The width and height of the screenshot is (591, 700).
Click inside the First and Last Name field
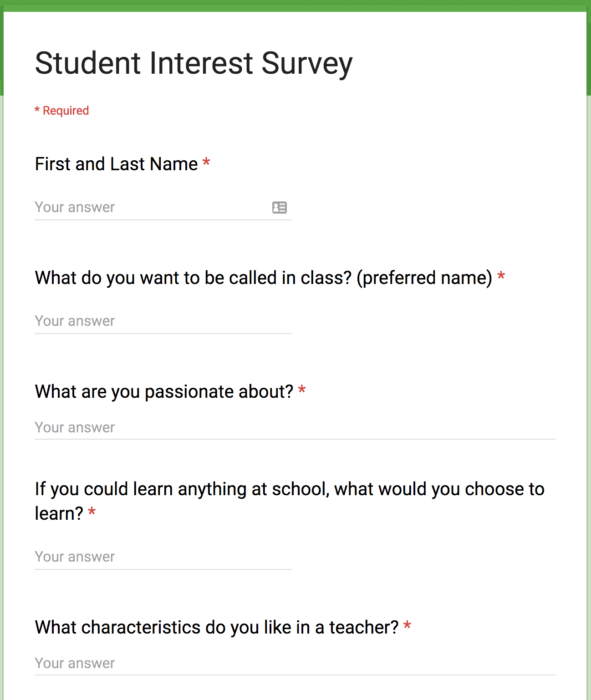(137, 207)
